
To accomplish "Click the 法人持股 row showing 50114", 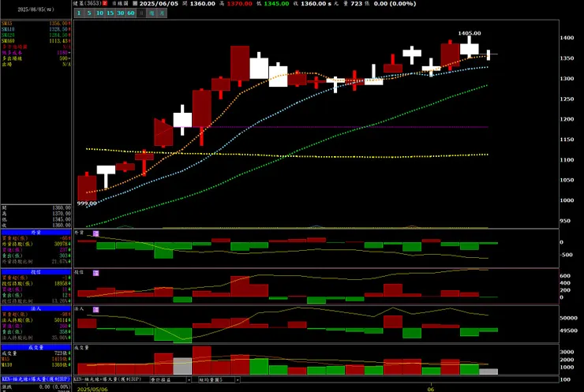I will click(x=36, y=319).
